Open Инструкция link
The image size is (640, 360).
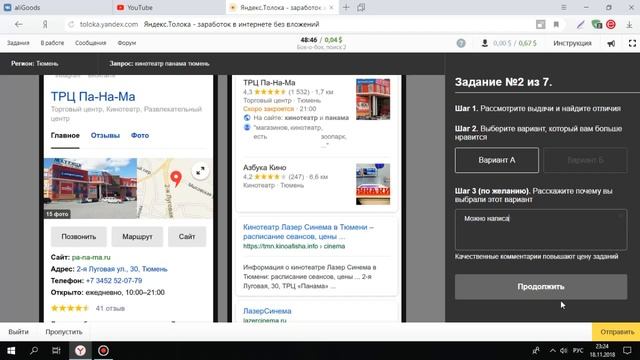[x=572, y=43]
